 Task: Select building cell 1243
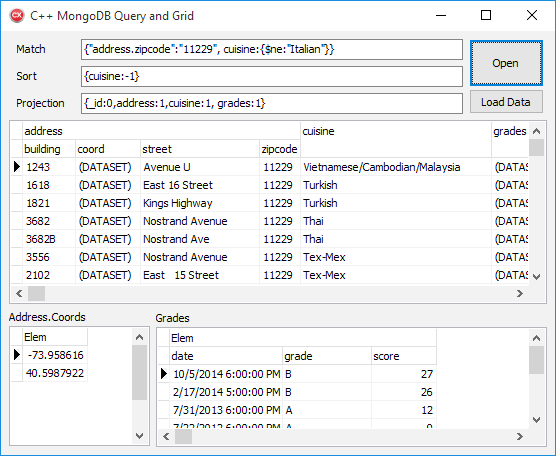click(x=49, y=167)
